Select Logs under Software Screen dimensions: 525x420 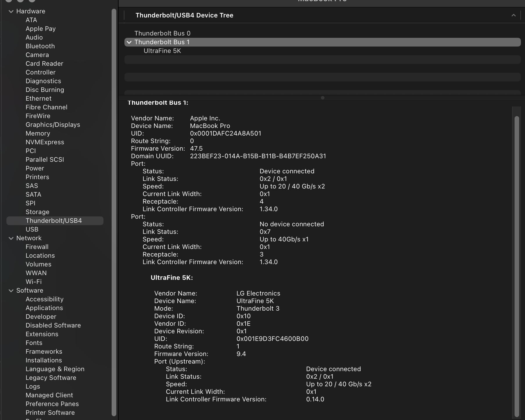point(33,387)
